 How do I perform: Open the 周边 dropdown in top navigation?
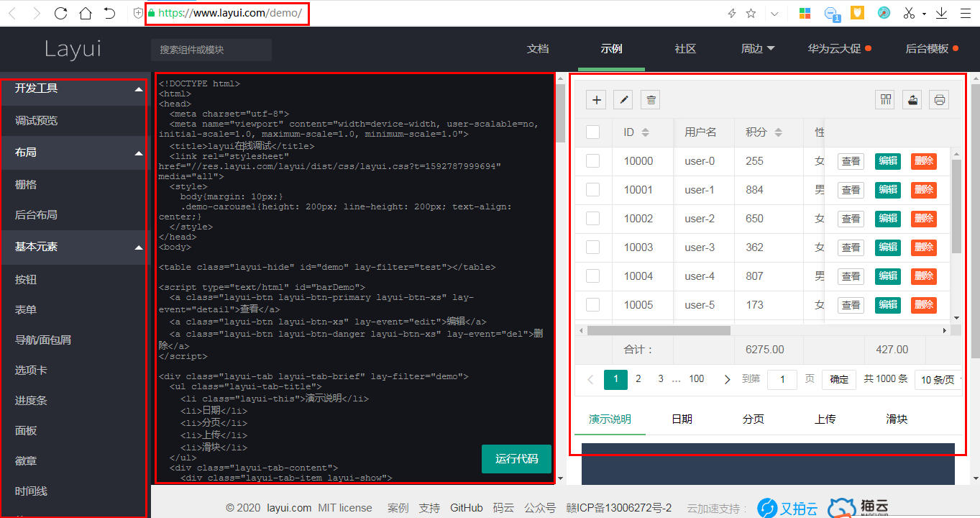pyautogui.click(x=758, y=49)
